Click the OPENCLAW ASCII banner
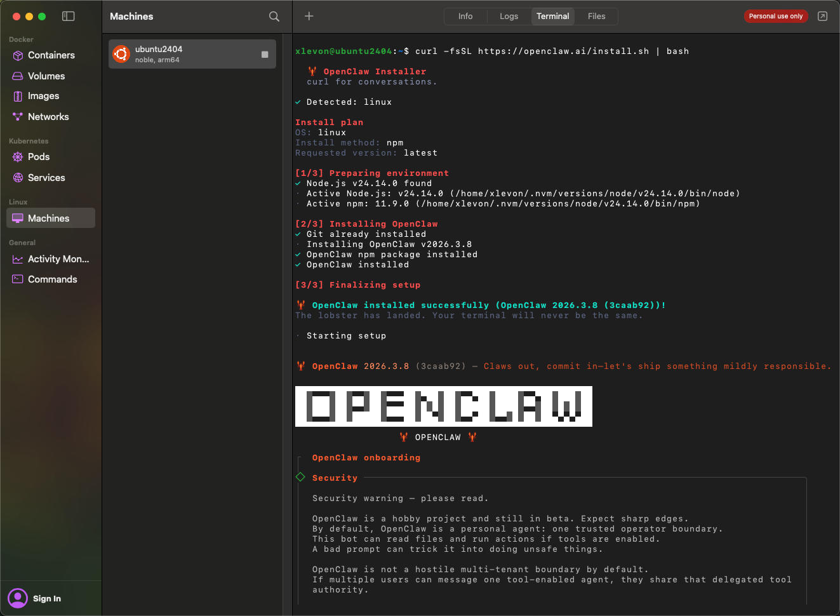Screen dimensions: 840x616 point(444,406)
